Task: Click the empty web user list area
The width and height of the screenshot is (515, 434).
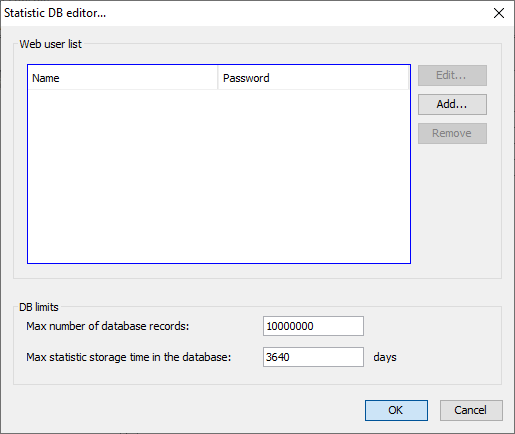Action: [x=219, y=176]
